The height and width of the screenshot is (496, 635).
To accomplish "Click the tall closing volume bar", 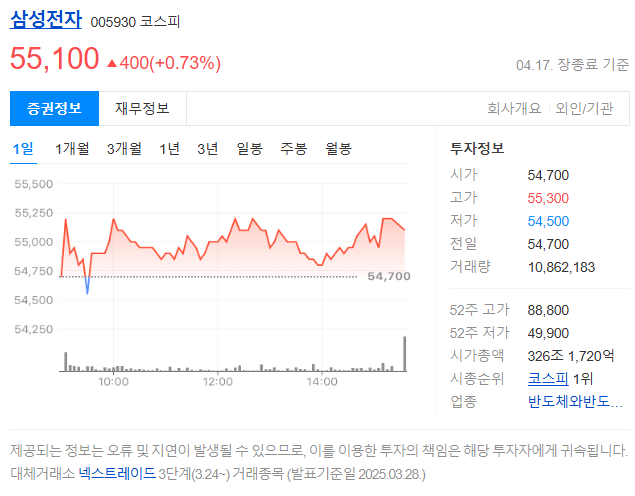I will (x=404, y=354).
